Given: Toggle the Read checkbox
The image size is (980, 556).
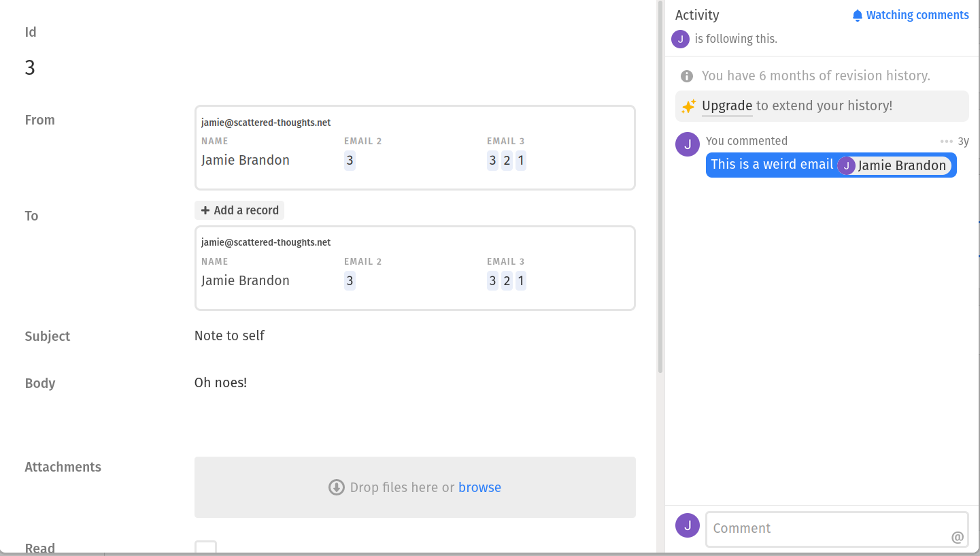Looking at the screenshot, I should [x=205, y=548].
